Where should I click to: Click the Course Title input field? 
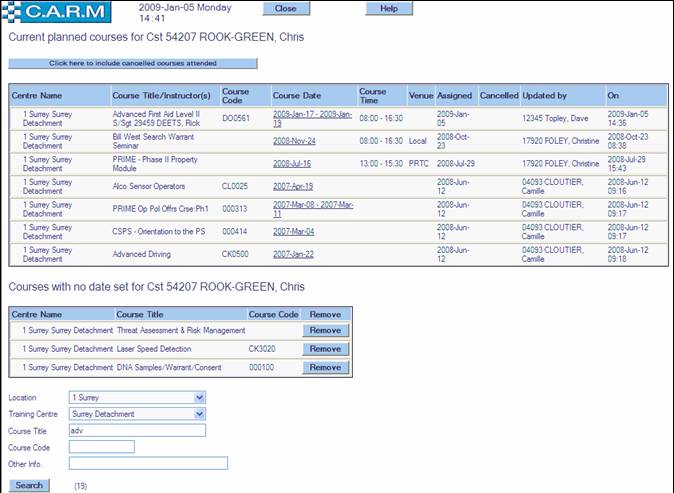pos(136,430)
